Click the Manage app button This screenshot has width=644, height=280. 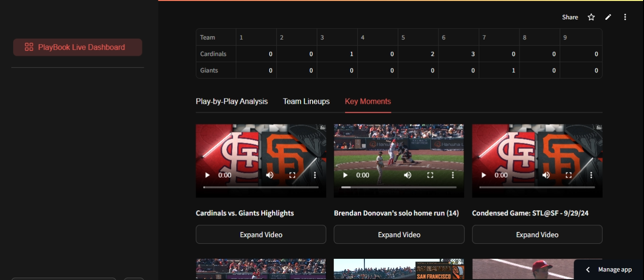point(609,270)
